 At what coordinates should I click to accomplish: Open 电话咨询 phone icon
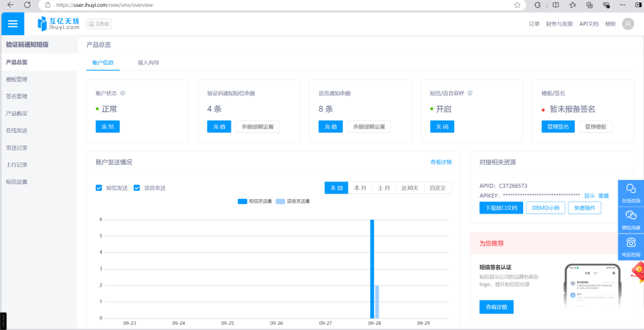tap(631, 247)
